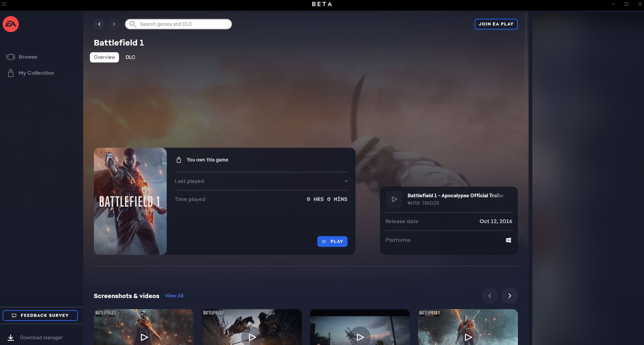Click the EA logo icon

click(x=11, y=24)
